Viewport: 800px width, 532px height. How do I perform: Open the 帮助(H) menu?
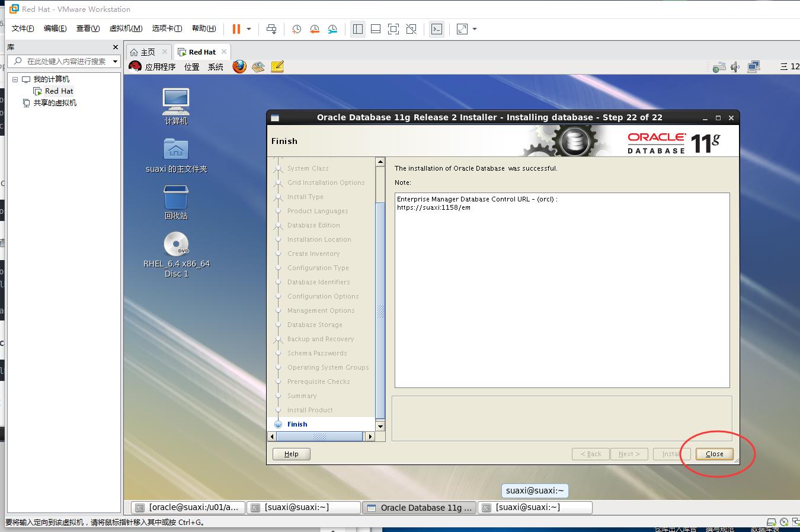[x=204, y=28]
